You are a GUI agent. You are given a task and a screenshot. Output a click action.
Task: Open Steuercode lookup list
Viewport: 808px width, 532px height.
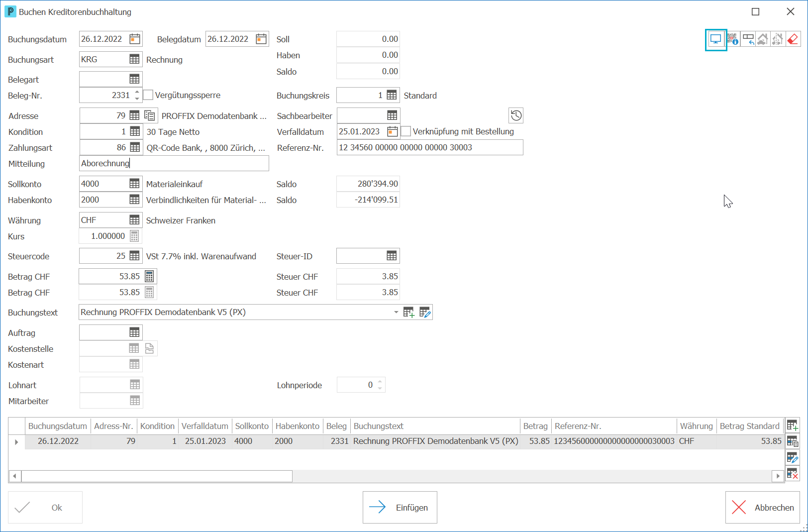[134, 256]
